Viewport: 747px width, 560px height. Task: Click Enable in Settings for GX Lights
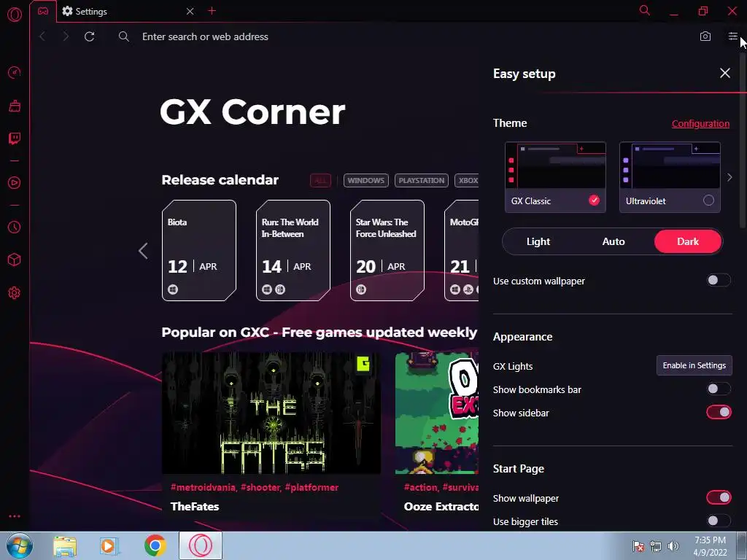tap(694, 365)
